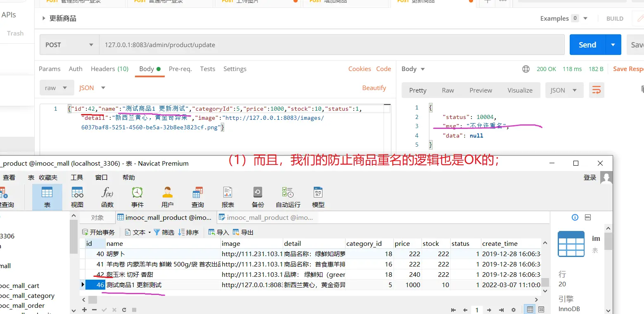Open the 备份 (Backup) tool
This screenshot has height=314, width=644.
(258, 197)
